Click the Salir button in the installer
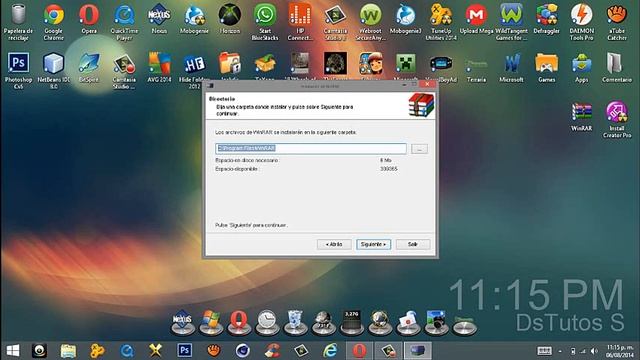 (x=413, y=244)
